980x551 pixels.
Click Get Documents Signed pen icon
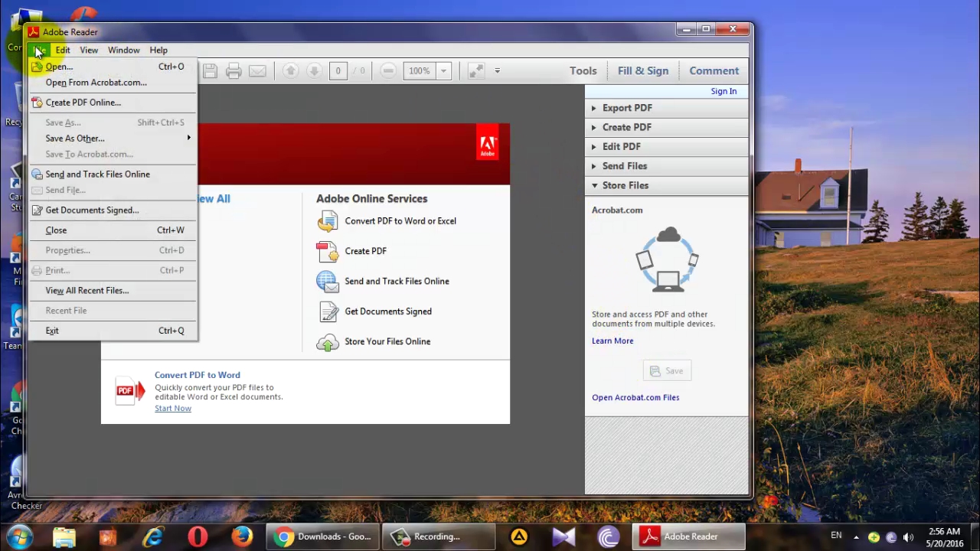click(x=328, y=311)
